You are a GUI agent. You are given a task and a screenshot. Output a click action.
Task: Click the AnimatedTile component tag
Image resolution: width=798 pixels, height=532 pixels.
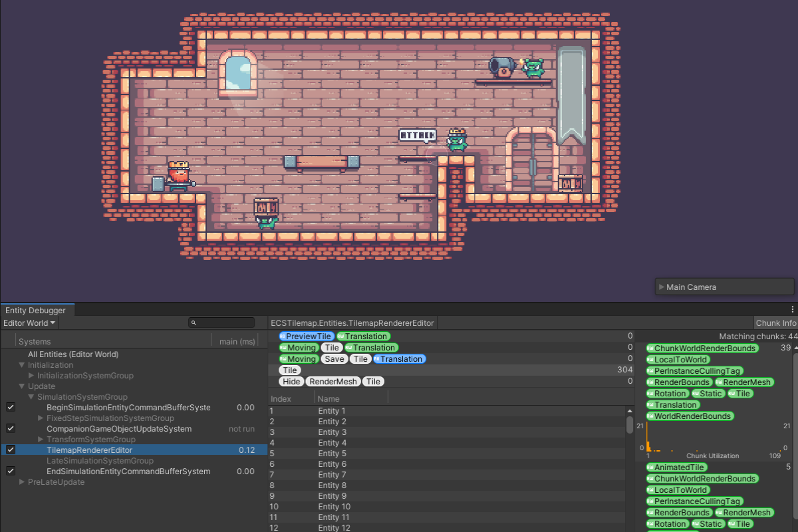point(674,467)
